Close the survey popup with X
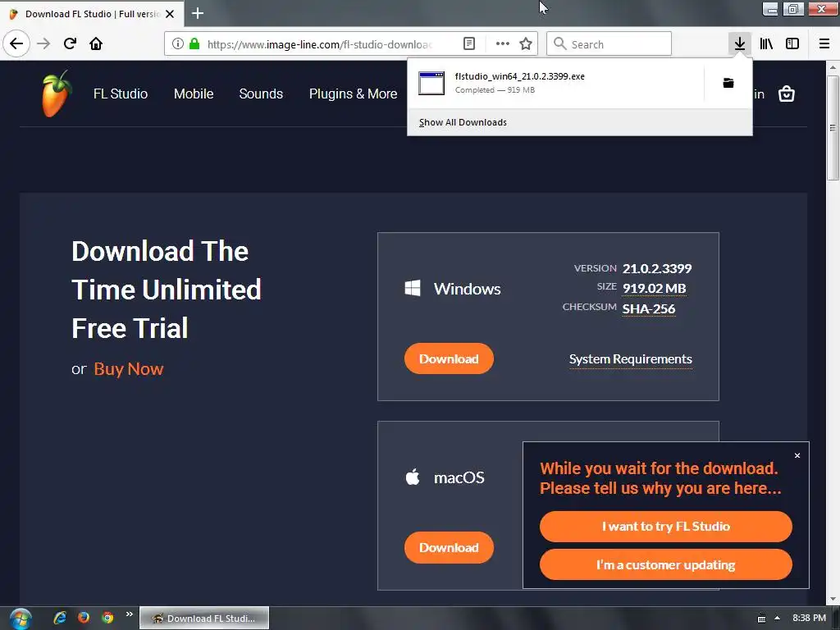Screen dimensions: 840x630 pos(797,455)
